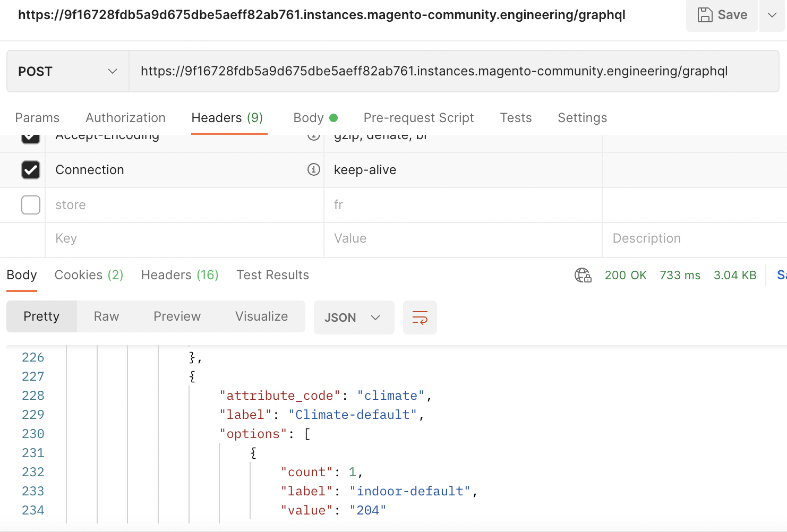Switch to the Authorization tab
The height and width of the screenshot is (532, 787).
(x=125, y=117)
